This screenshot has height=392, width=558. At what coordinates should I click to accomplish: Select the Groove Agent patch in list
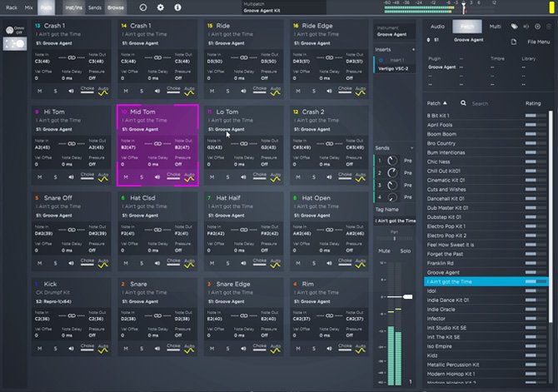pos(445,272)
